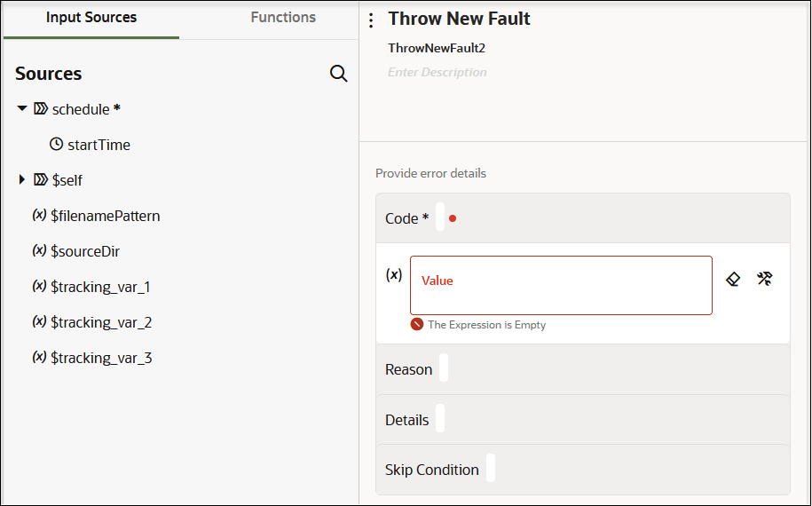This screenshot has height=506, width=812.
Task: Switch to the Functions tab
Action: pos(283,18)
